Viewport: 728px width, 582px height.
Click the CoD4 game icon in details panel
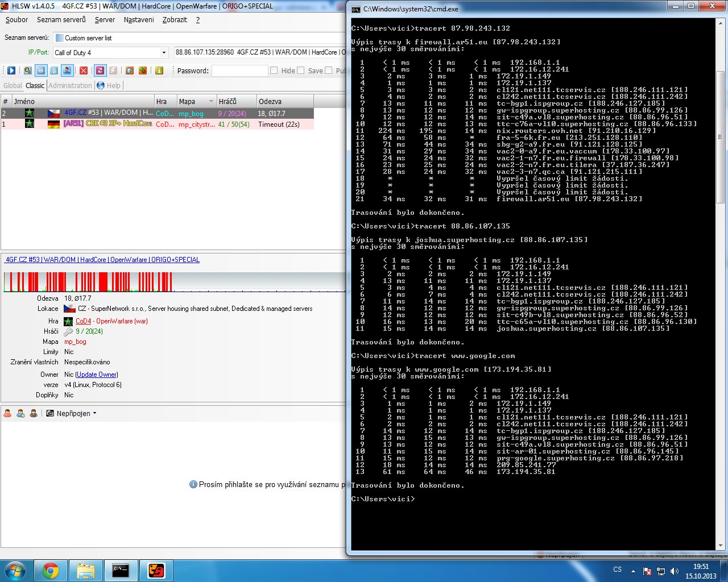click(x=68, y=321)
